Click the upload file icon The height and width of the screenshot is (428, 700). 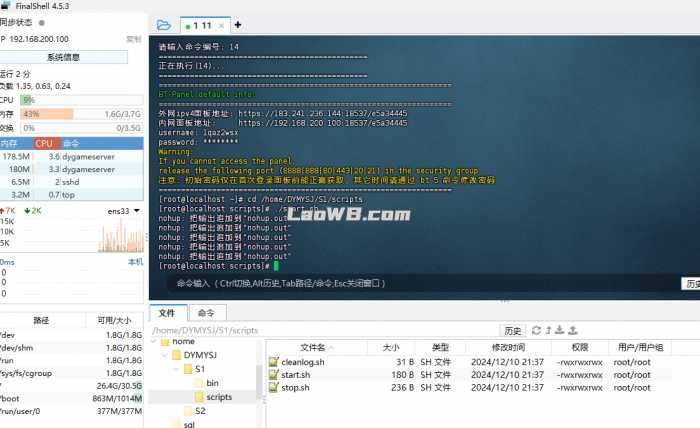coord(573,330)
